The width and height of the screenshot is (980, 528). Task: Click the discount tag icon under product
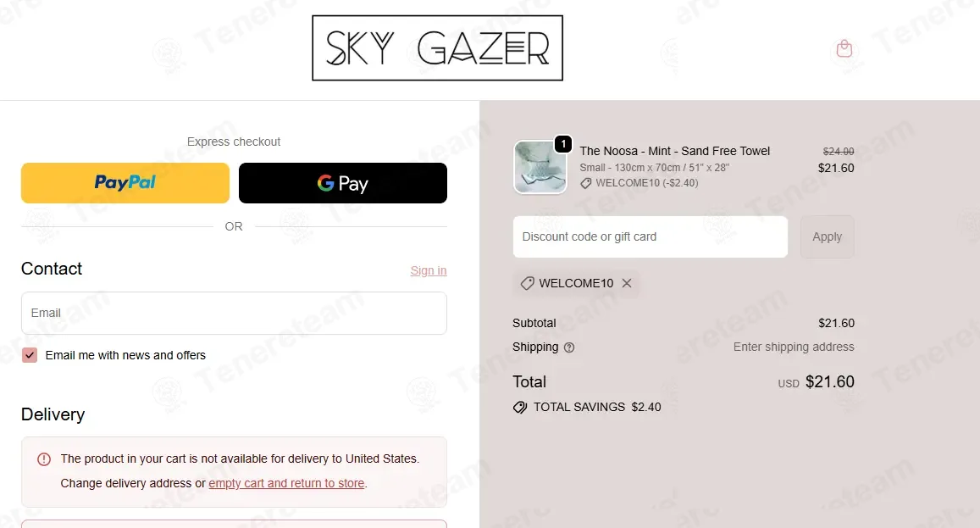[585, 183]
